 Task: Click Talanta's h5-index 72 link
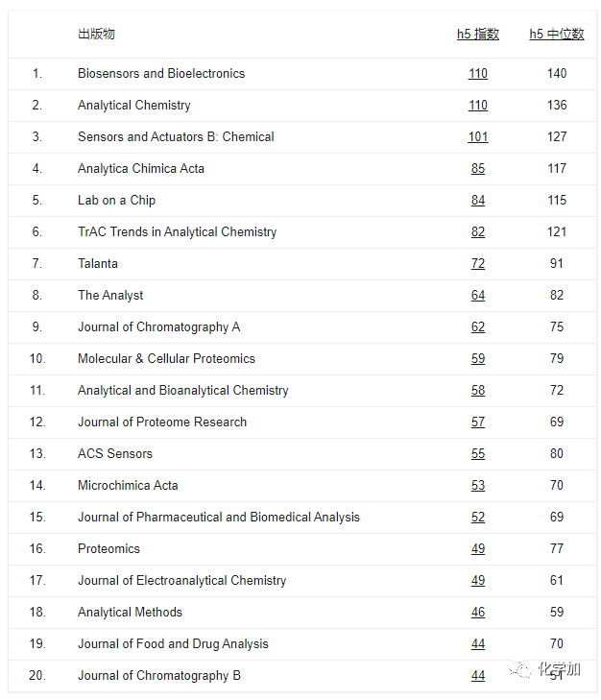click(x=477, y=264)
